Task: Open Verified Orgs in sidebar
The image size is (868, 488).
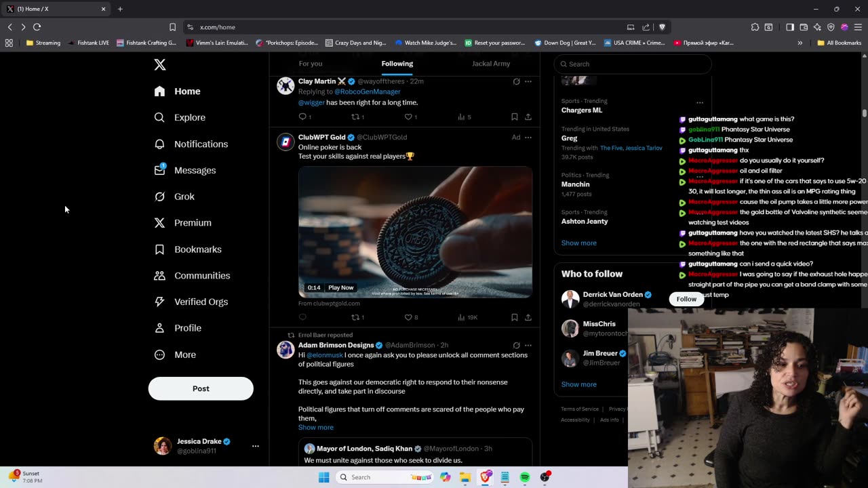Action: pyautogui.click(x=191, y=302)
